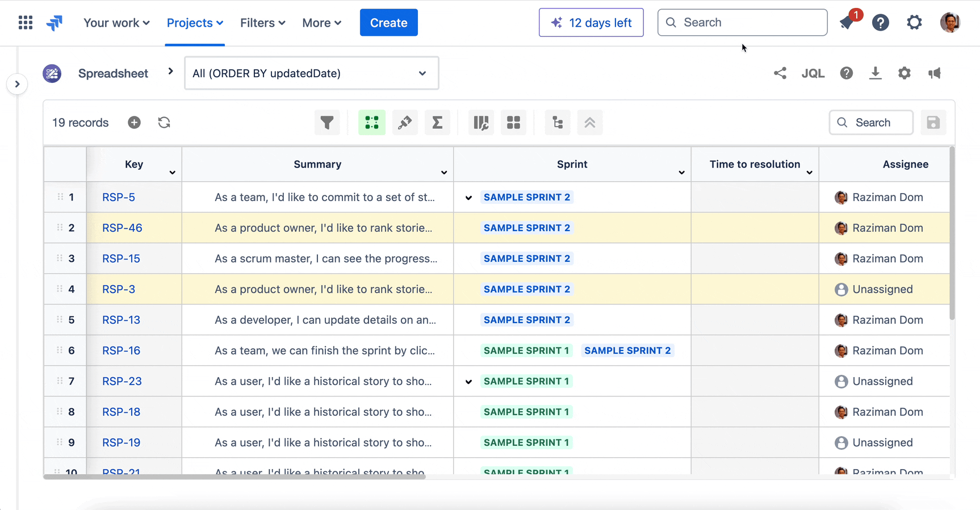The height and width of the screenshot is (510, 980).
Task: Expand the left sidebar panel
Action: click(18, 84)
